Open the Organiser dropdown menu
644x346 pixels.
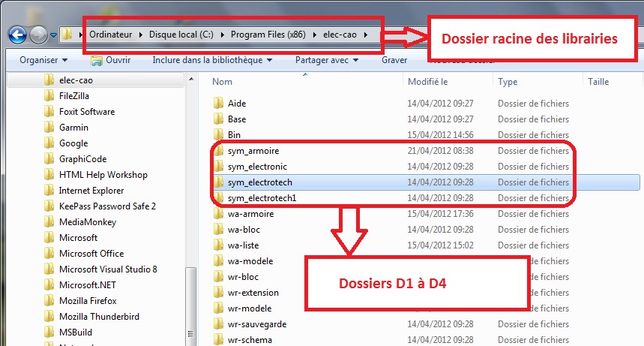click(x=43, y=60)
